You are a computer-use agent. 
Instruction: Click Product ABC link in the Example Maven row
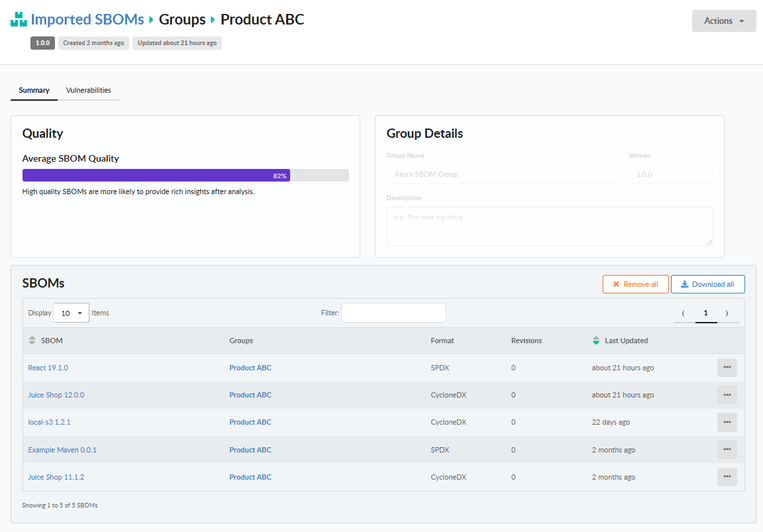tap(250, 449)
